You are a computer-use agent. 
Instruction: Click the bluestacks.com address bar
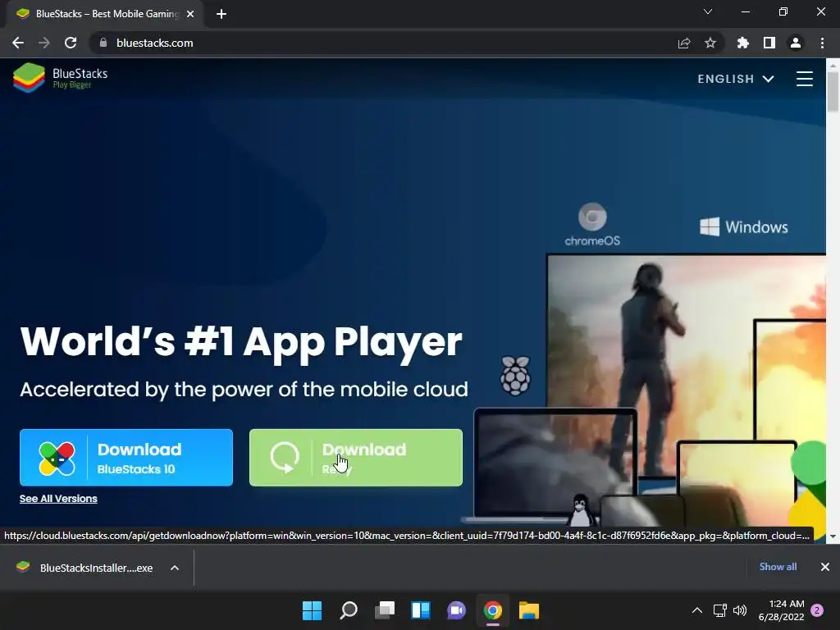click(x=386, y=43)
